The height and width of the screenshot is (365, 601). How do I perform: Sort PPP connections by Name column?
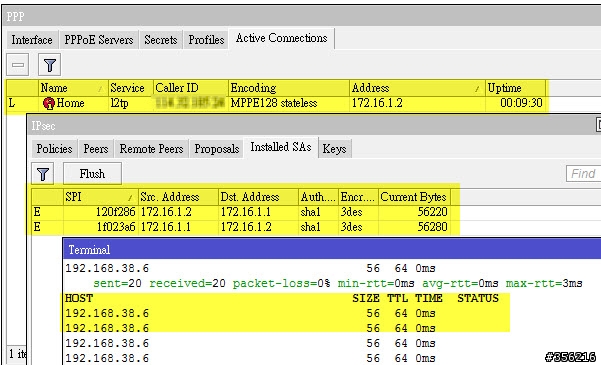pyautogui.click(x=73, y=88)
